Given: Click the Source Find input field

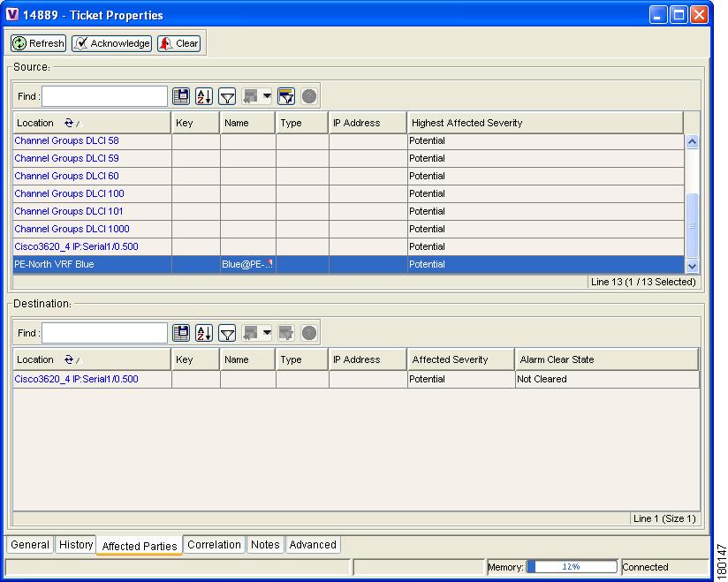Looking at the screenshot, I should click(x=104, y=96).
